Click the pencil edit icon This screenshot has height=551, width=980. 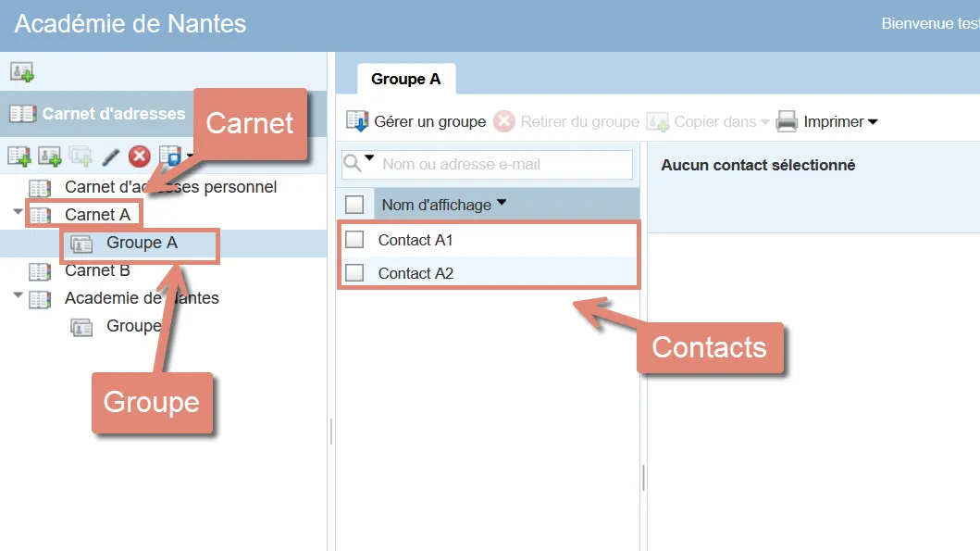[110, 157]
